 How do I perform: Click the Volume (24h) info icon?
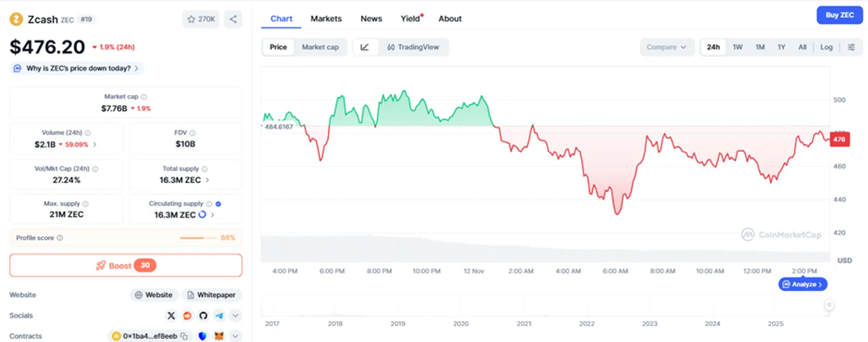[x=88, y=133]
